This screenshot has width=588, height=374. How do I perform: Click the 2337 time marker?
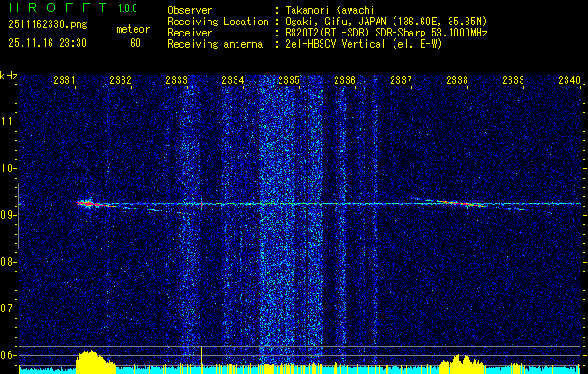pyautogui.click(x=401, y=80)
